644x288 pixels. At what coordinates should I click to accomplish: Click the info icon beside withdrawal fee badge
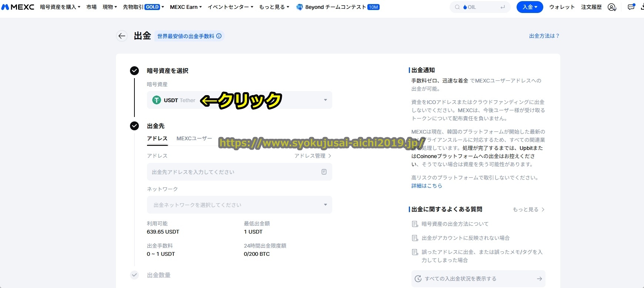(x=219, y=36)
